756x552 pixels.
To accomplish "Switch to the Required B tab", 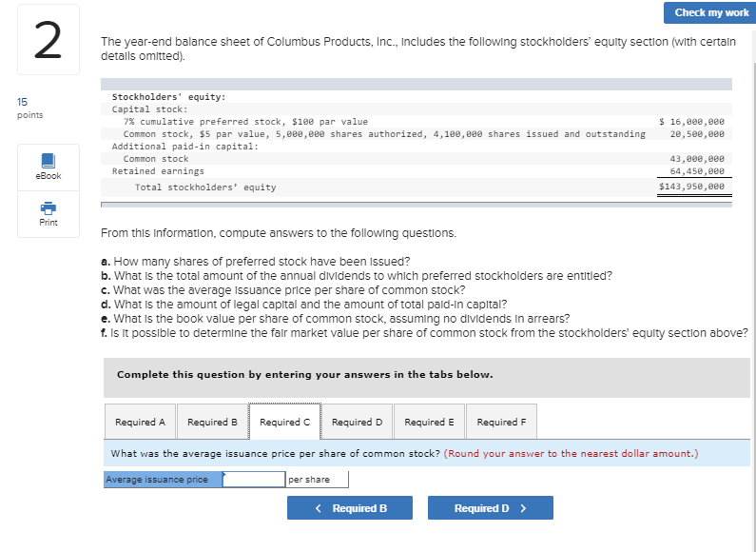I will [213, 422].
